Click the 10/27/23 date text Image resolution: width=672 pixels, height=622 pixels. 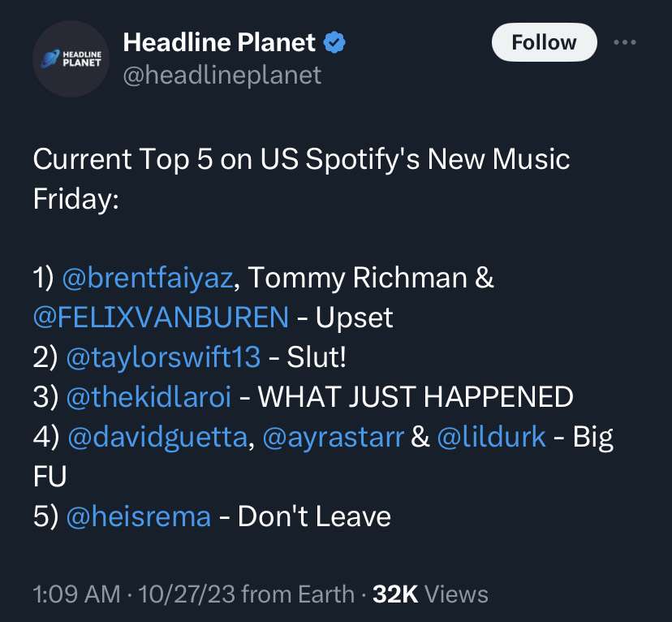[x=187, y=594]
